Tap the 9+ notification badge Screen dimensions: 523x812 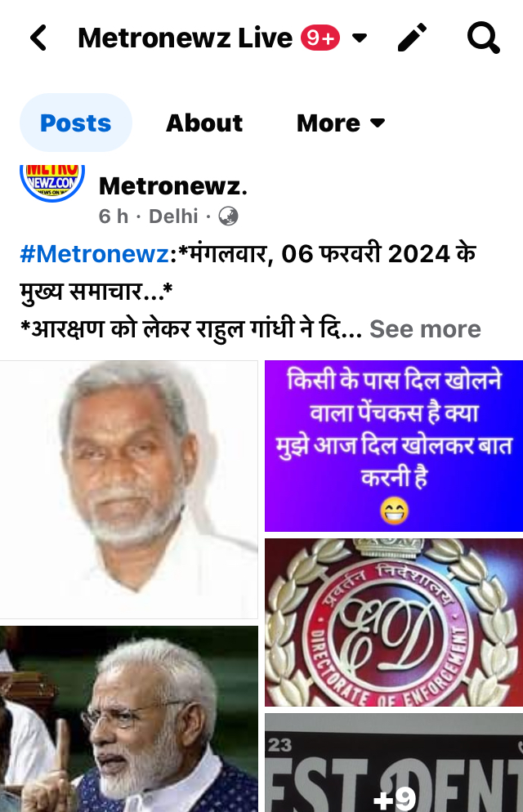click(x=320, y=38)
